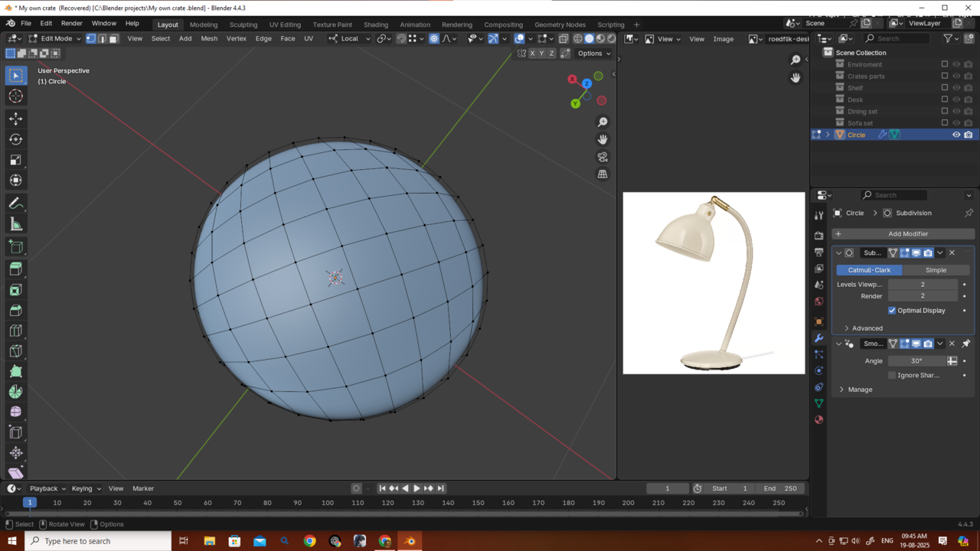Adjust the Levels Viewport value field
Viewport: 980px width, 551px height.
[923, 285]
